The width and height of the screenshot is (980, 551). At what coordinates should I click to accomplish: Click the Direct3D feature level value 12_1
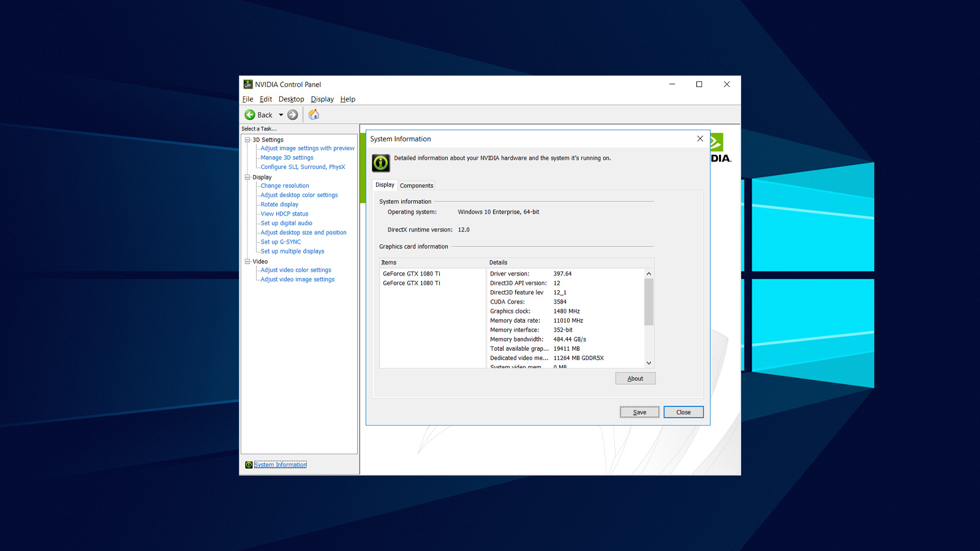point(560,293)
